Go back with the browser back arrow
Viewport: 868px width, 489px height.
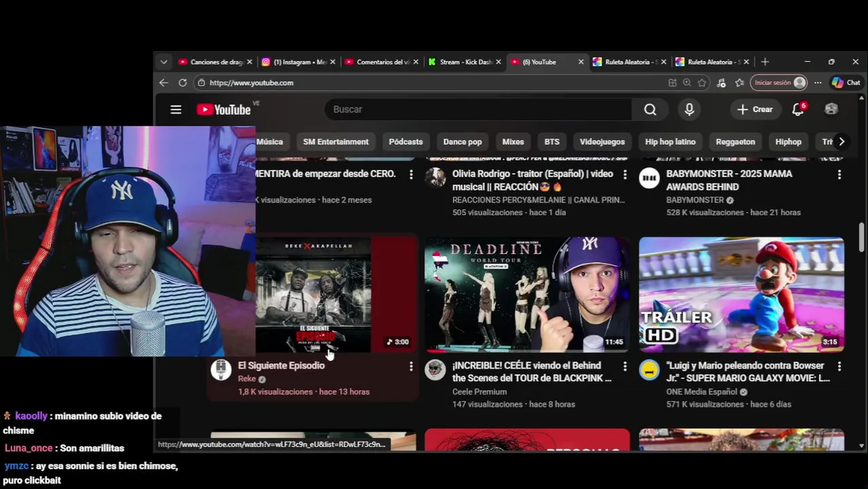(x=164, y=83)
